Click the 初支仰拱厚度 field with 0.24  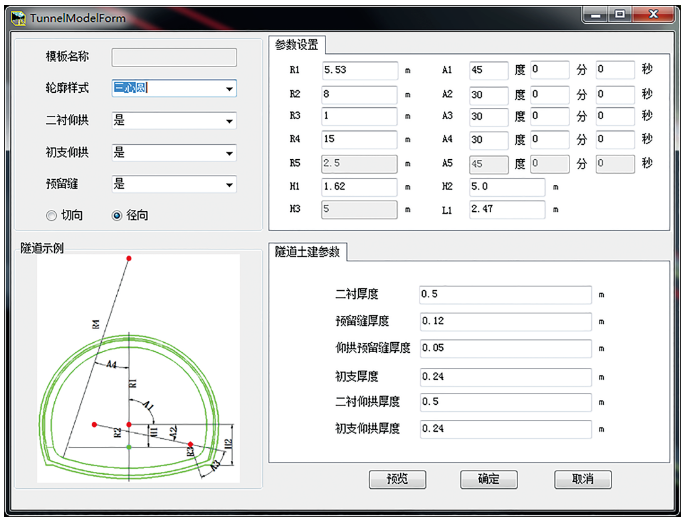[505, 429]
